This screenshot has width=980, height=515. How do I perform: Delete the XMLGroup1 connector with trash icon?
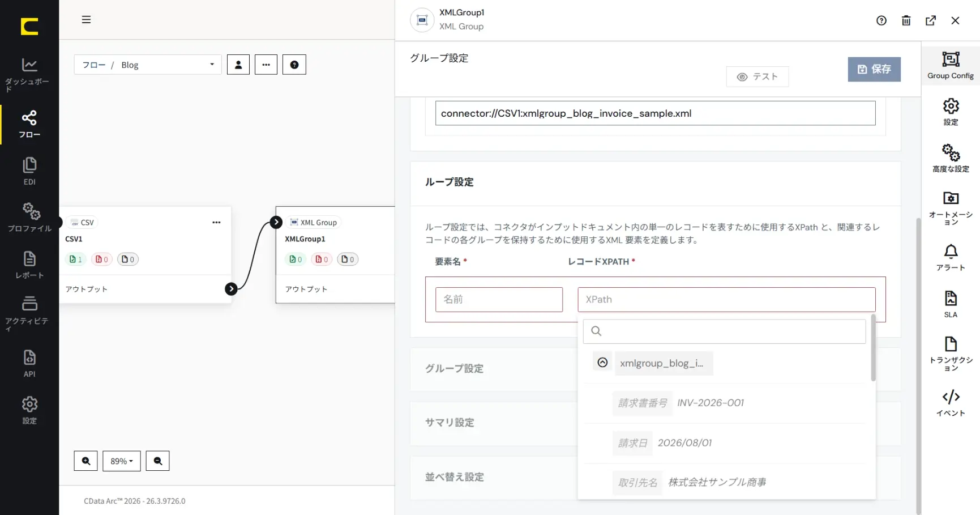tap(906, 20)
